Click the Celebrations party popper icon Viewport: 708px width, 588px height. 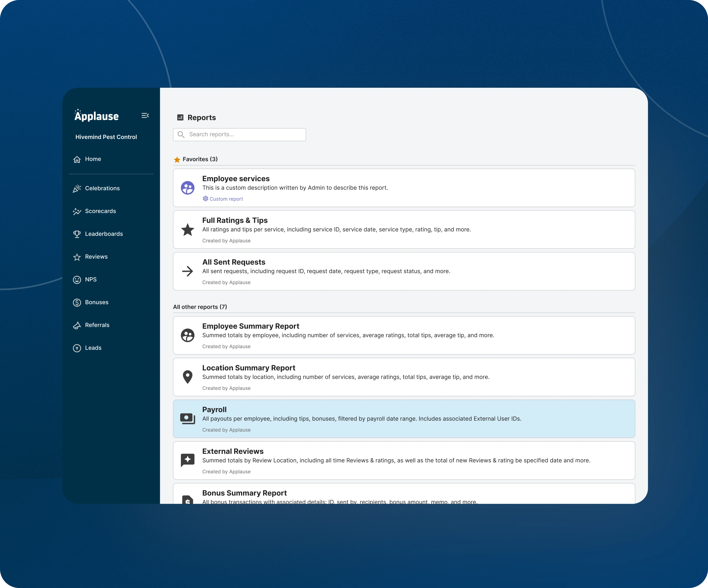(x=77, y=189)
